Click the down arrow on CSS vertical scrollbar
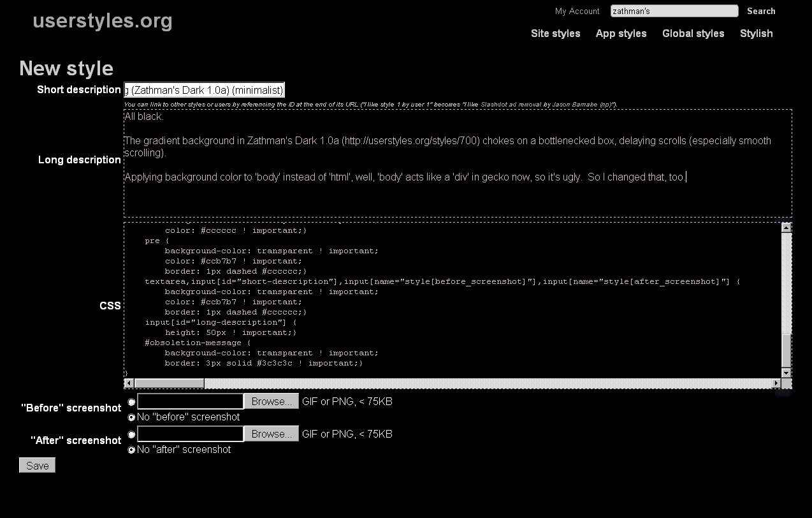The height and width of the screenshot is (518, 812). coord(786,373)
